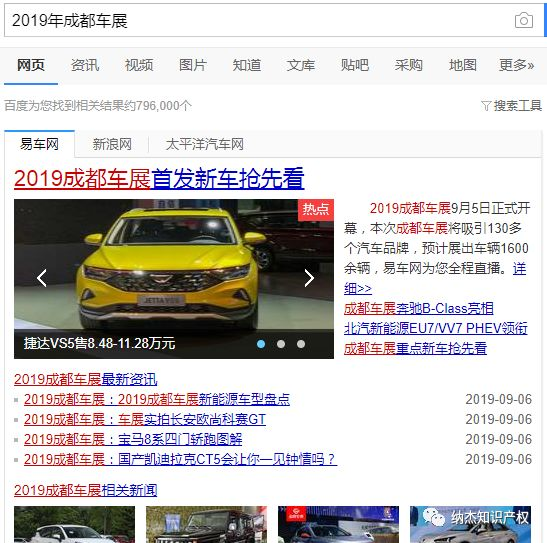Click the carousel previous arrow

42,278
